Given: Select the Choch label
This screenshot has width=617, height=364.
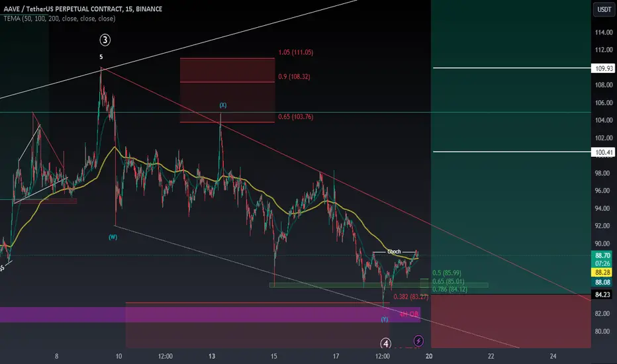Looking at the screenshot, I should coord(394,251).
